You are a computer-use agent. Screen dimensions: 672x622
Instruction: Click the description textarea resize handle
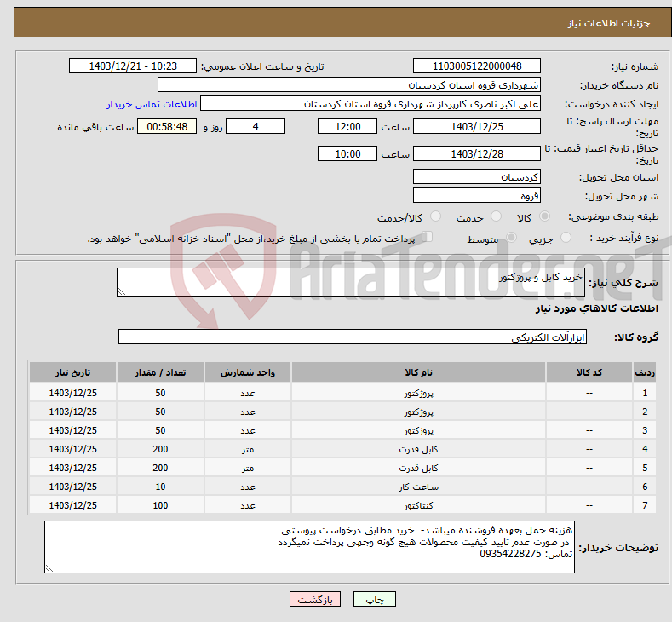point(122,291)
